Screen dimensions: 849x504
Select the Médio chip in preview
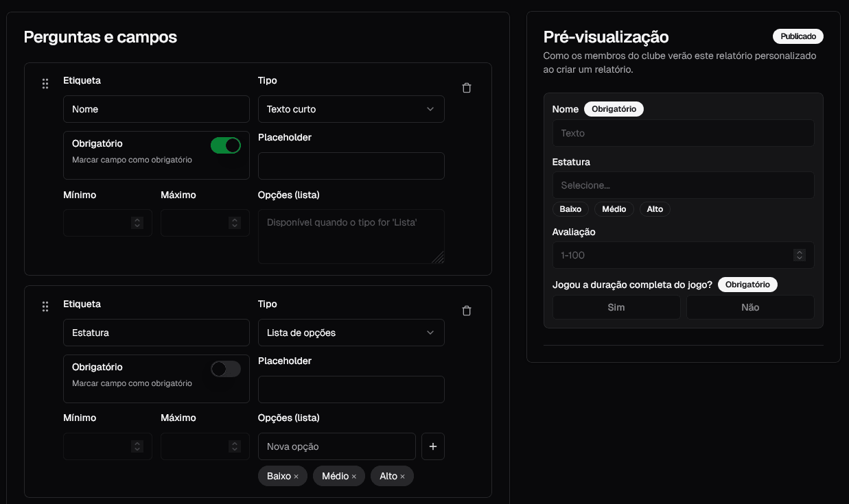tap(614, 209)
